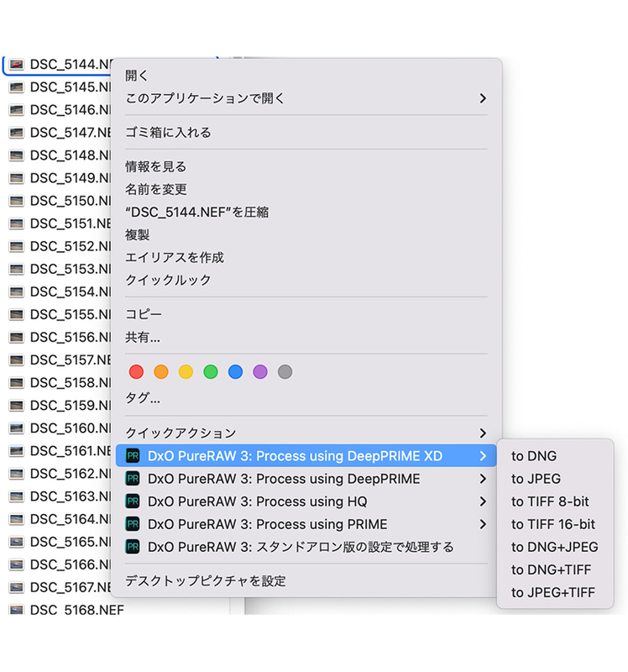This screenshot has width=628, height=672.
Task: Choose to DNG in the submenu
Action: pyautogui.click(x=534, y=456)
